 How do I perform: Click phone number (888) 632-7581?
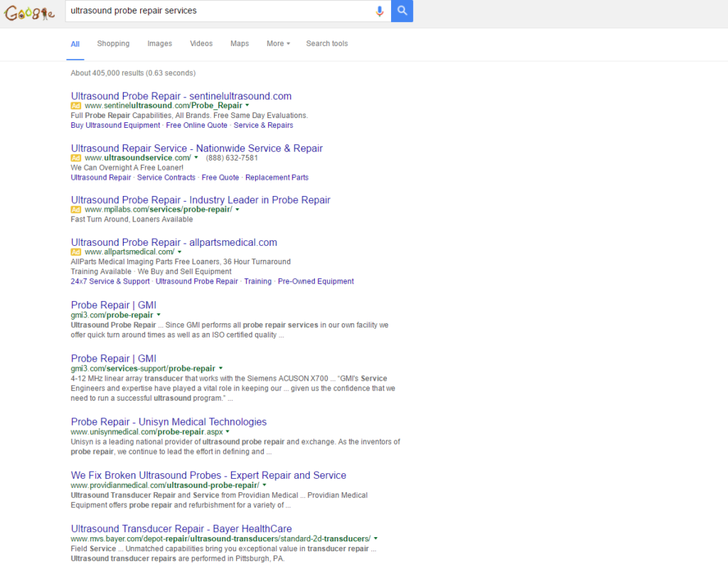click(x=232, y=158)
